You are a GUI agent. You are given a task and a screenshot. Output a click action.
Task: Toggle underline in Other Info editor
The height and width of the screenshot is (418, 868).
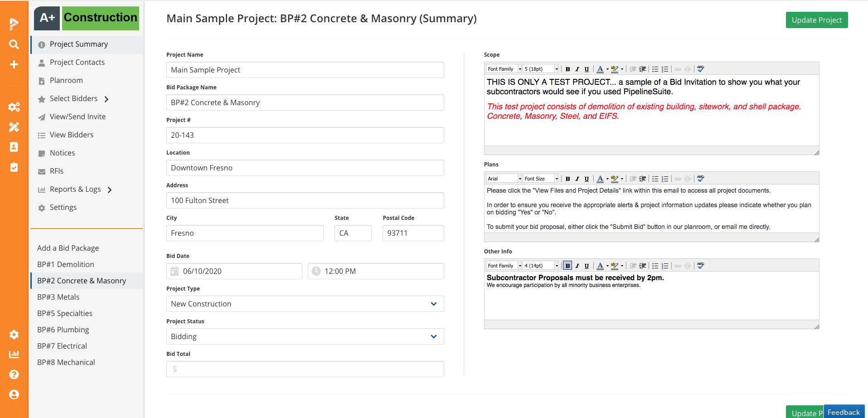pos(587,266)
